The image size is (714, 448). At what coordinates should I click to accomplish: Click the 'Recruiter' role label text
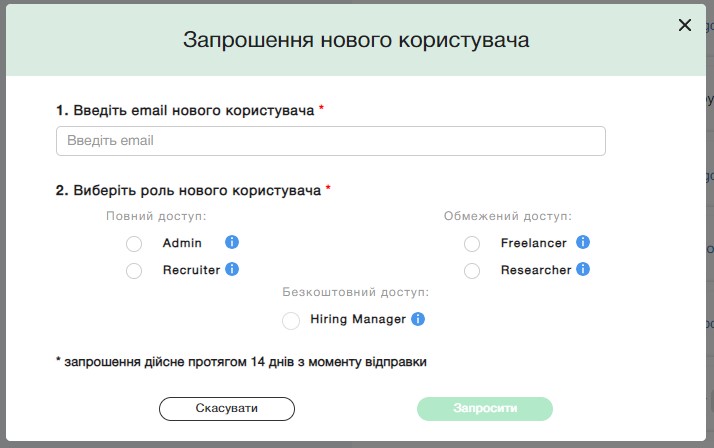[191, 270]
